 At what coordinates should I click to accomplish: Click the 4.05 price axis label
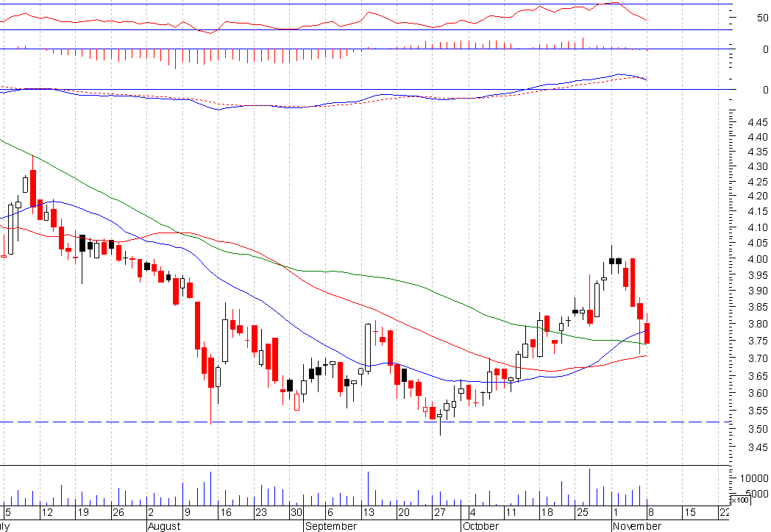(757, 243)
